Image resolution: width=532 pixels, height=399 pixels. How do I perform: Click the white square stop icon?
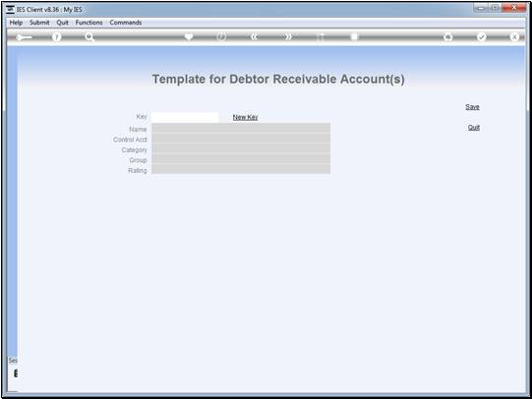coord(354,36)
